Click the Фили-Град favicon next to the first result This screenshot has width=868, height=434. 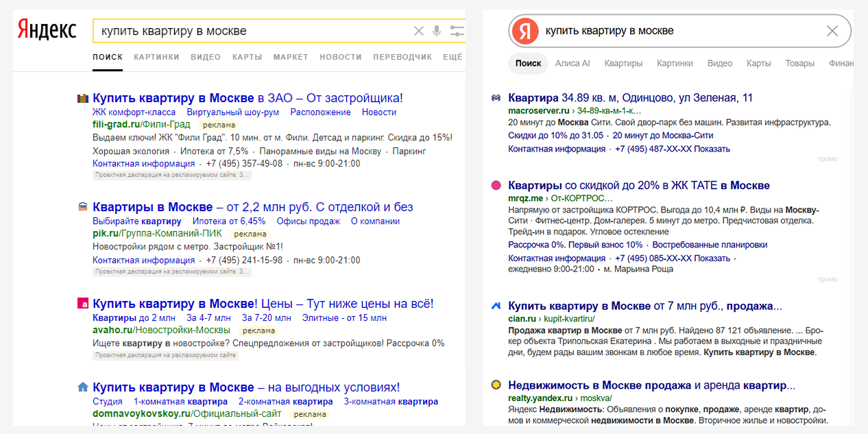tap(83, 98)
